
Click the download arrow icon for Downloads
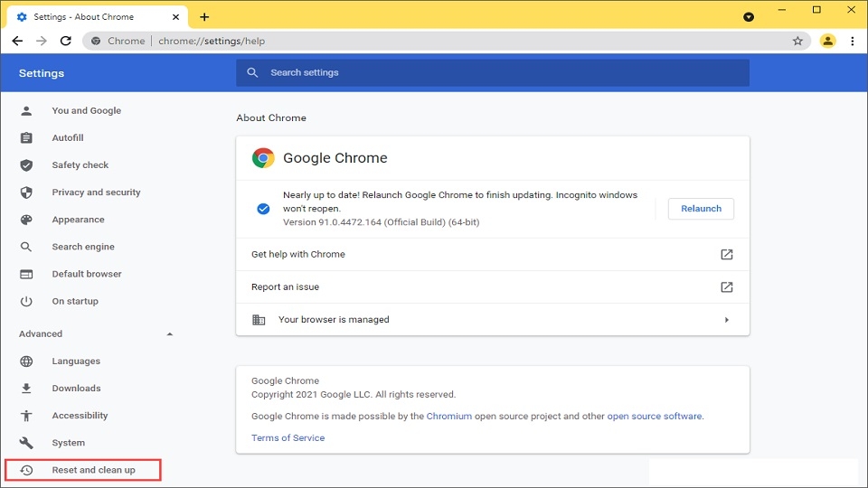[x=26, y=389]
